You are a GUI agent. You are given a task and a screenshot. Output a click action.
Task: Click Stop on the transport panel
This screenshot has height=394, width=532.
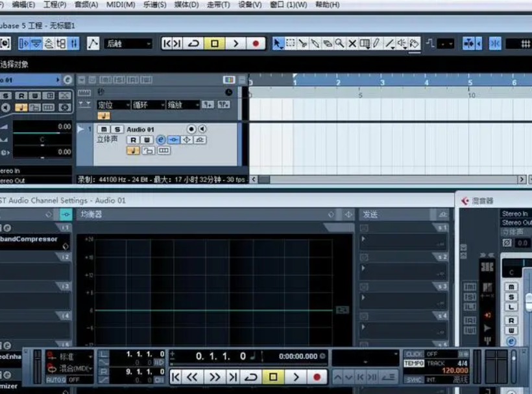tap(274, 377)
